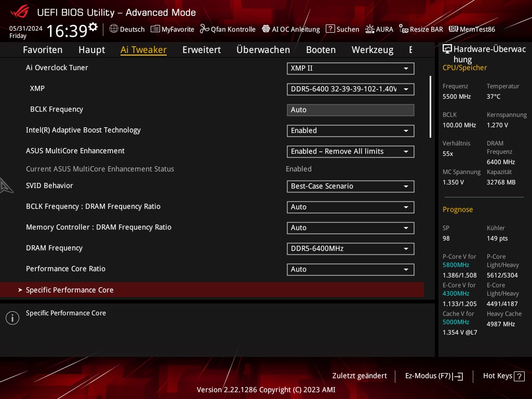Expand Specific Performance Core submenu
The height and width of the screenshot is (399, 532).
212,290
